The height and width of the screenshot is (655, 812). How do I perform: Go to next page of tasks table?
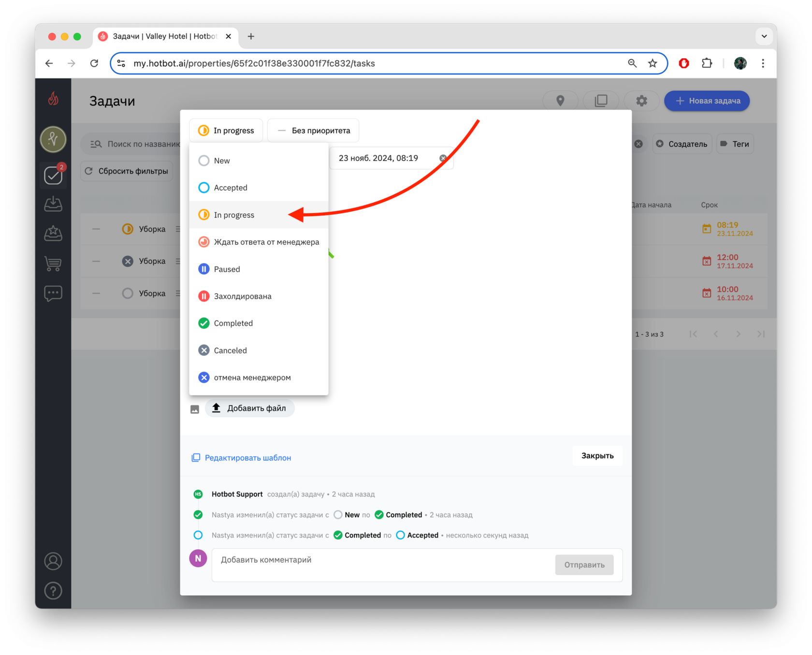pyautogui.click(x=738, y=334)
